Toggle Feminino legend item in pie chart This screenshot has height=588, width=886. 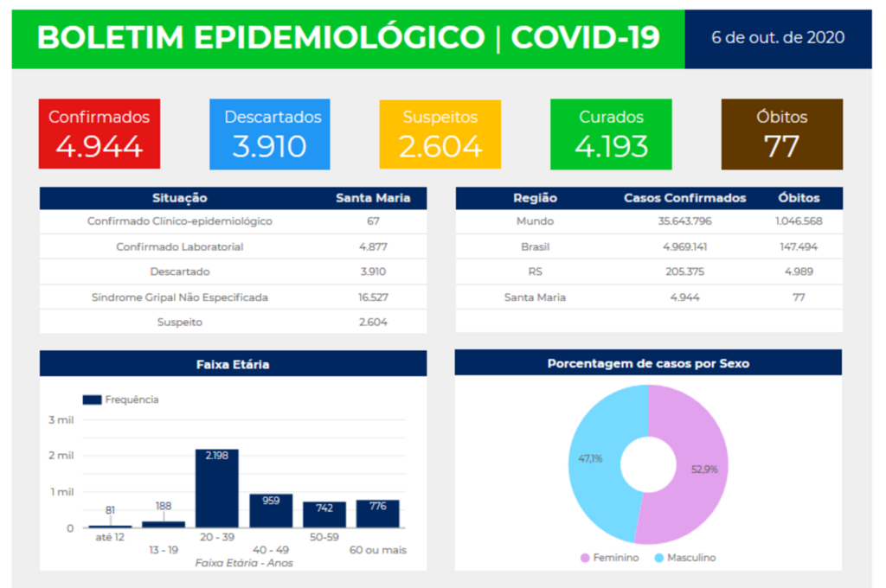pyautogui.click(x=609, y=558)
